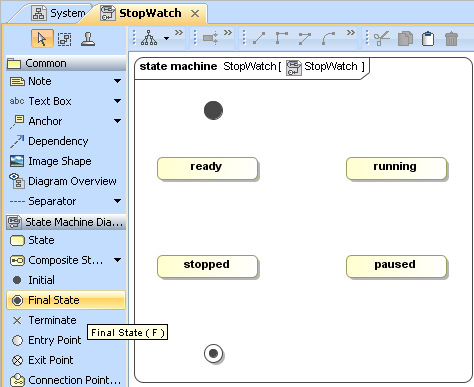Choose the straight path style icon
This screenshot has height=387, width=474.
click(x=259, y=38)
